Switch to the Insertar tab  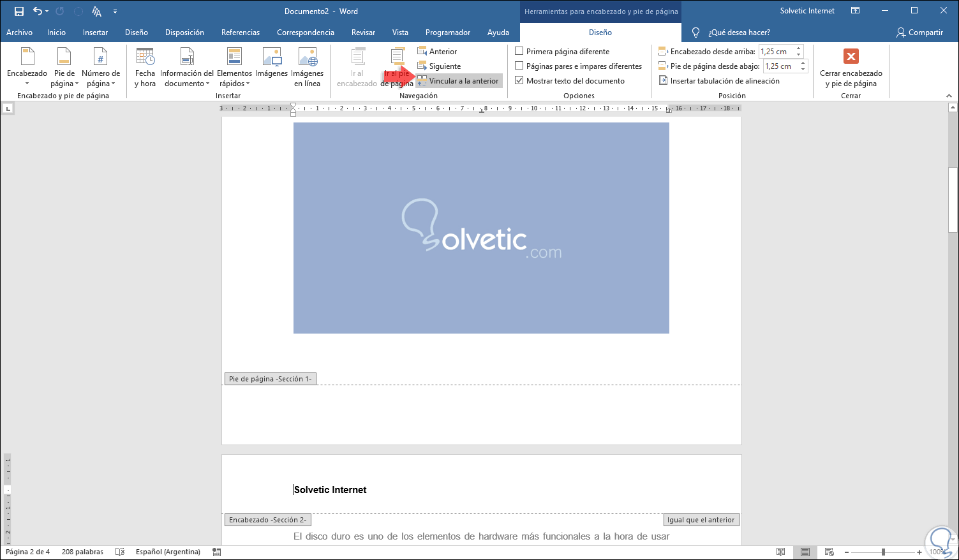click(x=95, y=33)
